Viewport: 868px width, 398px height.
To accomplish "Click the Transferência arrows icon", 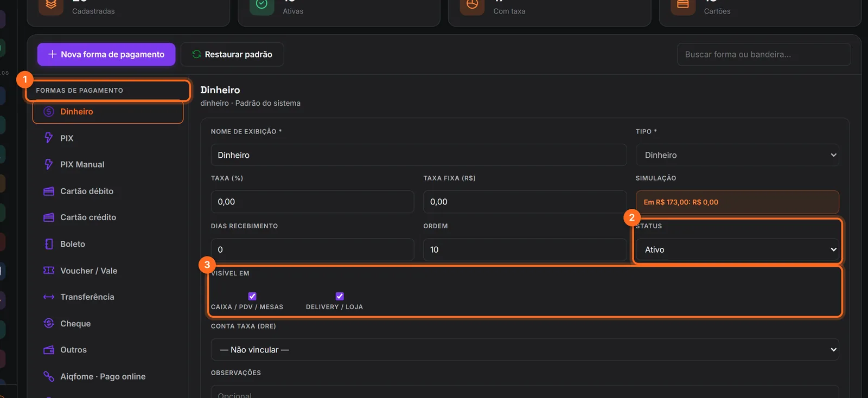I will click(49, 297).
